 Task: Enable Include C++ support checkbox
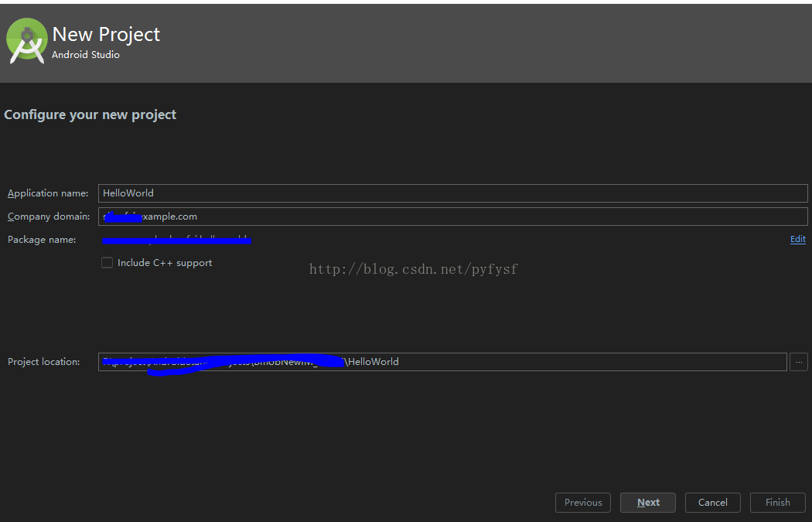coord(107,263)
